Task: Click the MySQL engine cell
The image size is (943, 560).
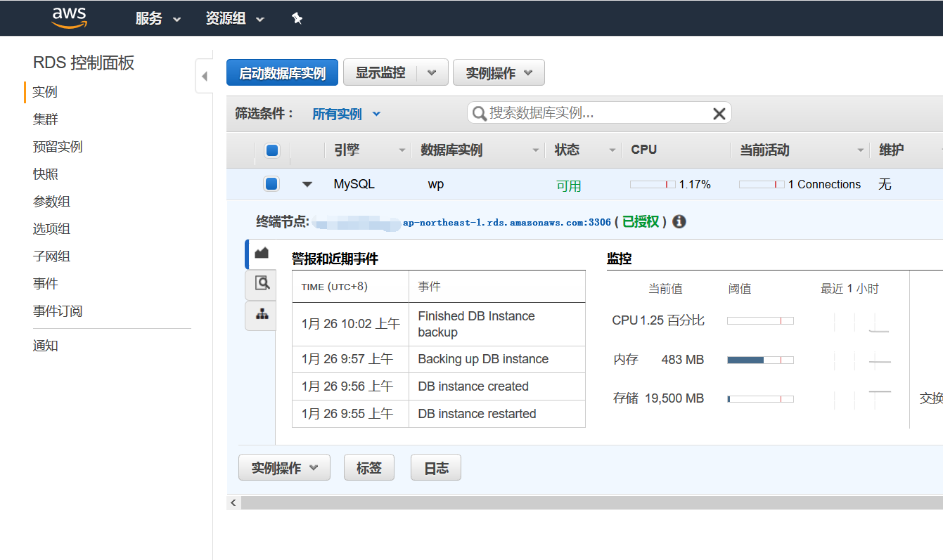Action: 354,184
